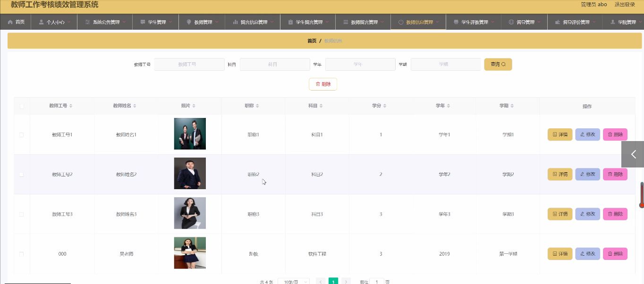Open 详情 for 教师工号1 row
Viewport: 644px width, 284px height.
[x=560, y=134]
